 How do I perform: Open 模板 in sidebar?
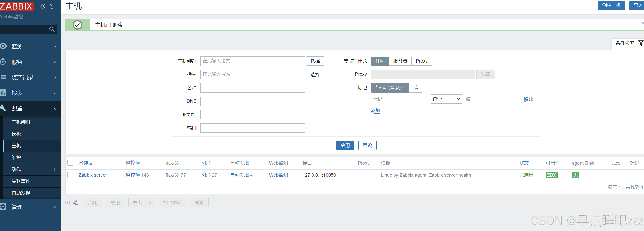16,134
